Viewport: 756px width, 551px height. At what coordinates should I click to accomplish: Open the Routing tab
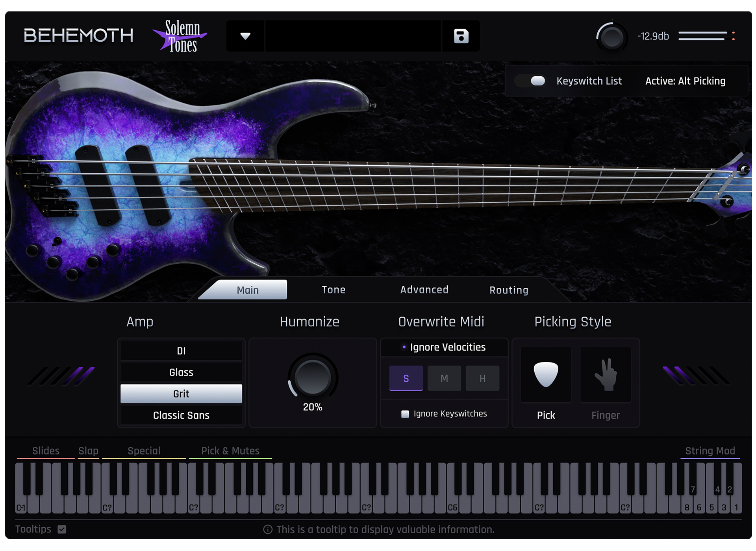pyautogui.click(x=509, y=290)
